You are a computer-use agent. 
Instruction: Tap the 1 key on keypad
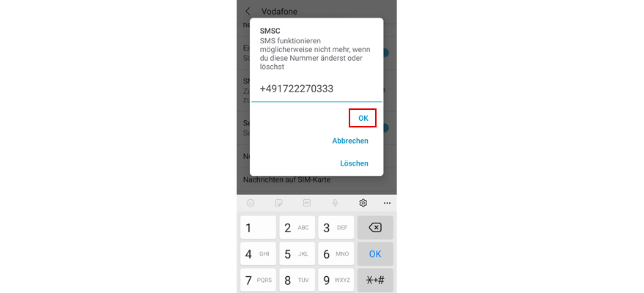tap(258, 227)
